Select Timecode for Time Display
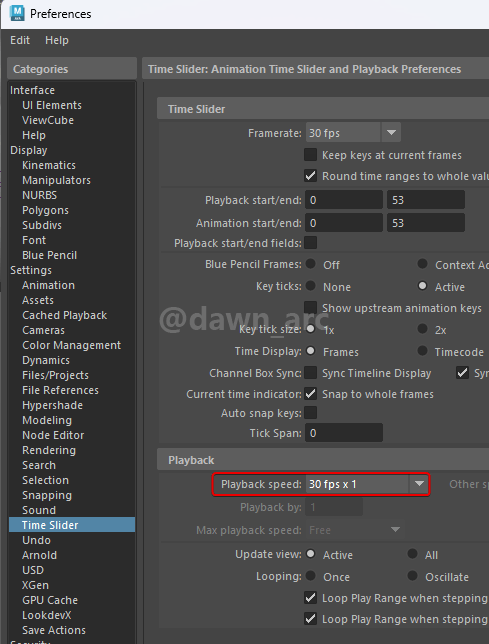Image resolution: width=489 pixels, height=644 pixels. 422,351
